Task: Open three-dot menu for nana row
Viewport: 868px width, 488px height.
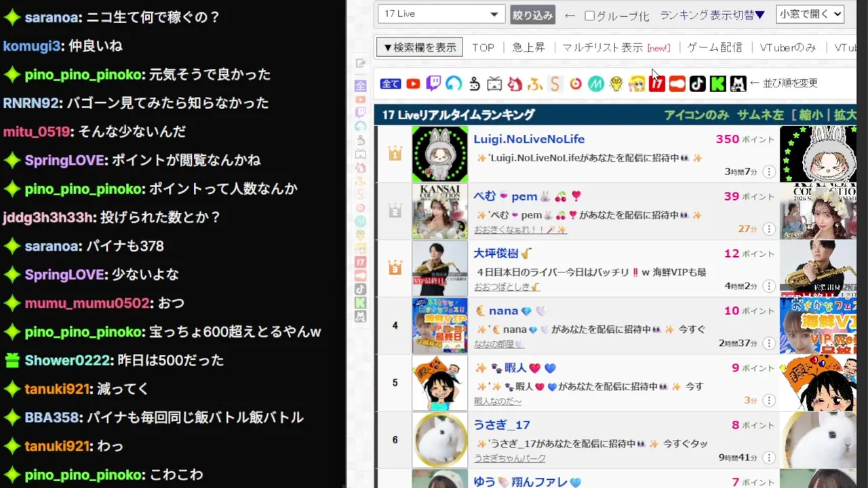Action: 768,343
